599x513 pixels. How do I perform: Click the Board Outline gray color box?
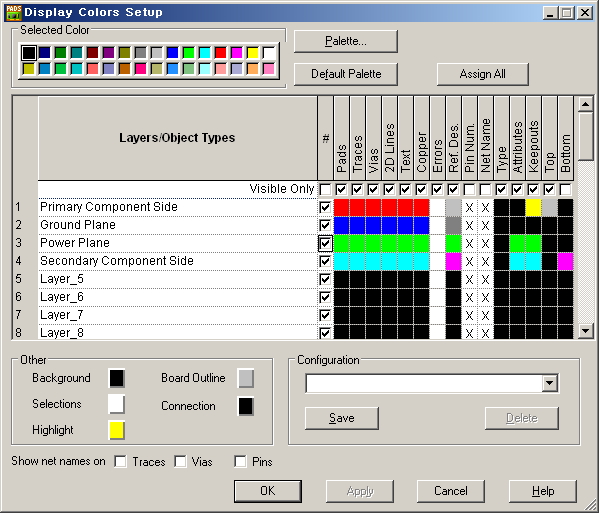246,379
